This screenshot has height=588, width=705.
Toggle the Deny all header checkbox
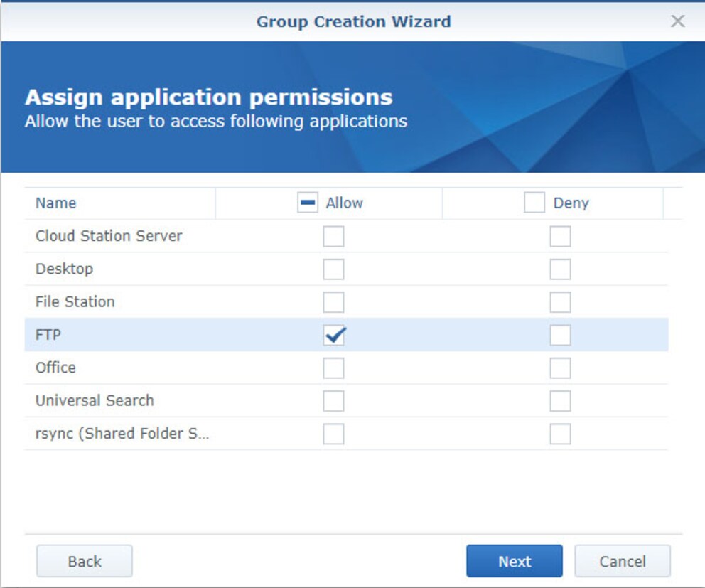coord(534,203)
